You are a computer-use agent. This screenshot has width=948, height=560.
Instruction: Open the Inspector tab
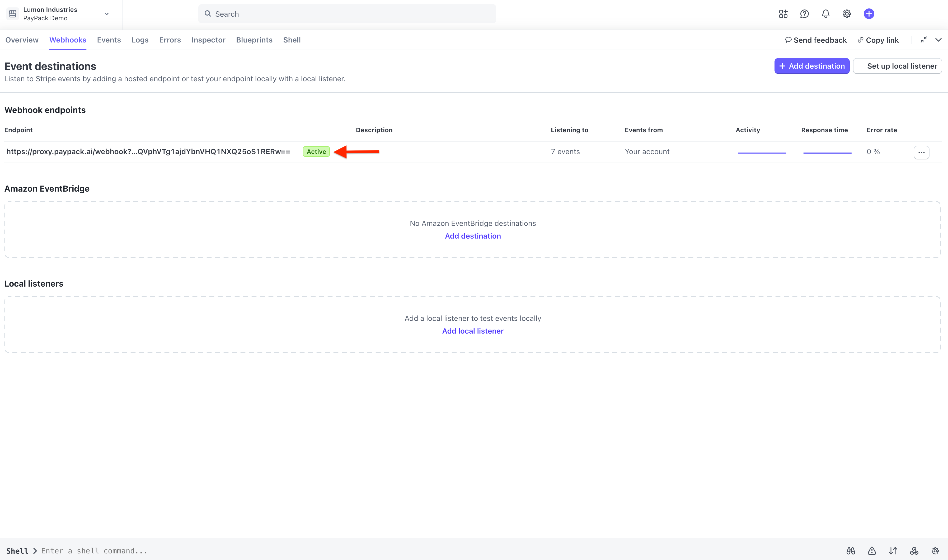click(208, 40)
